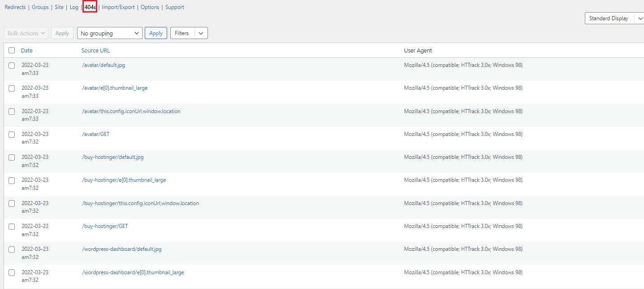Screen dimensions: 644x289
Task: Check the /avatar/default.jpg row checkbox
Action: point(12,66)
